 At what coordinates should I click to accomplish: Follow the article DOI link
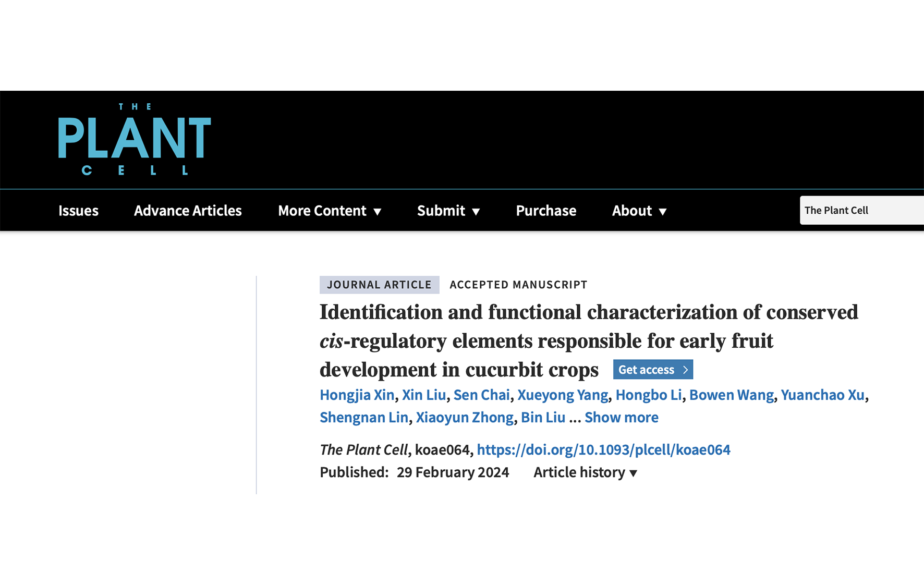pos(603,449)
